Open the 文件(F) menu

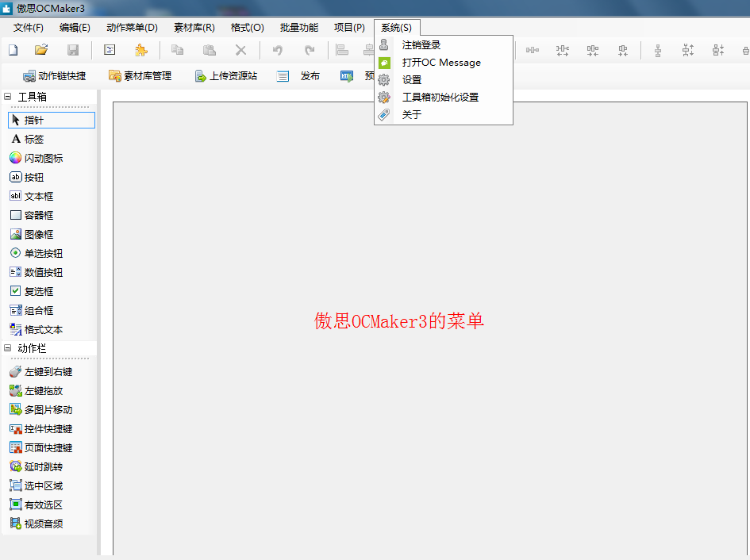(x=29, y=28)
